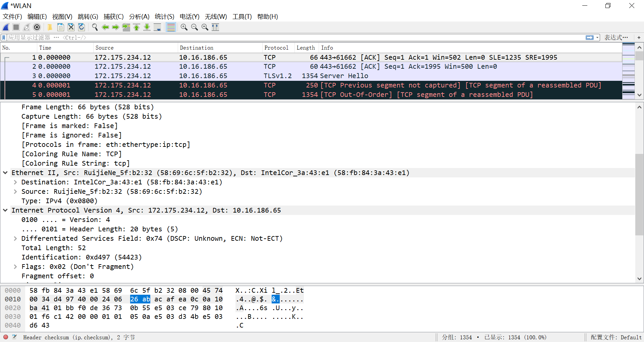Expand the Flags 0x02 node
The width and height of the screenshot is (644, 342).
click(x=15, y=267)
